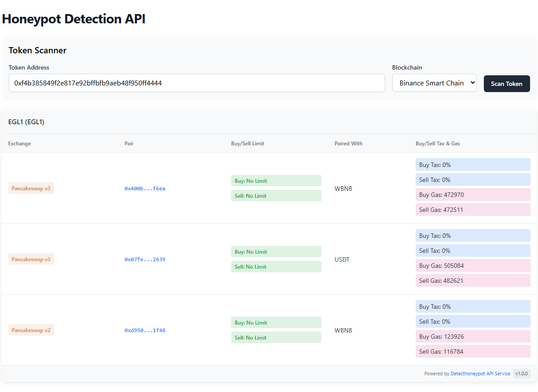Image resolution: width=538 pixels, height=392 pixels.
Task: Click Sell: No Limit in 0x400b...f6ea row
Action: point(276,196)
